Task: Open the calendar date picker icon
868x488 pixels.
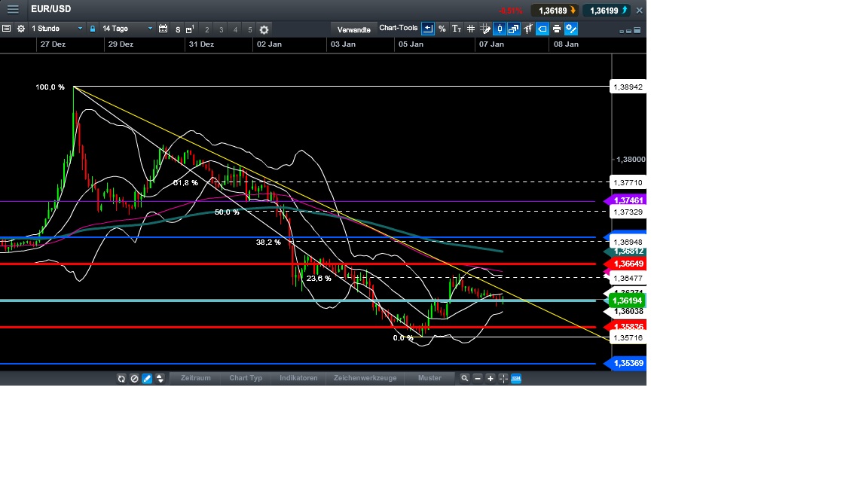Action: pos(163,29)
